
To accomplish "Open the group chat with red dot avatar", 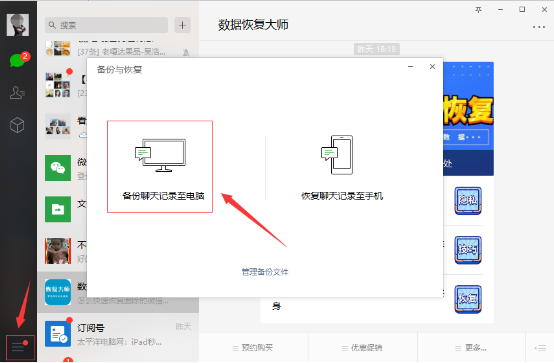I will pos(58,85).
